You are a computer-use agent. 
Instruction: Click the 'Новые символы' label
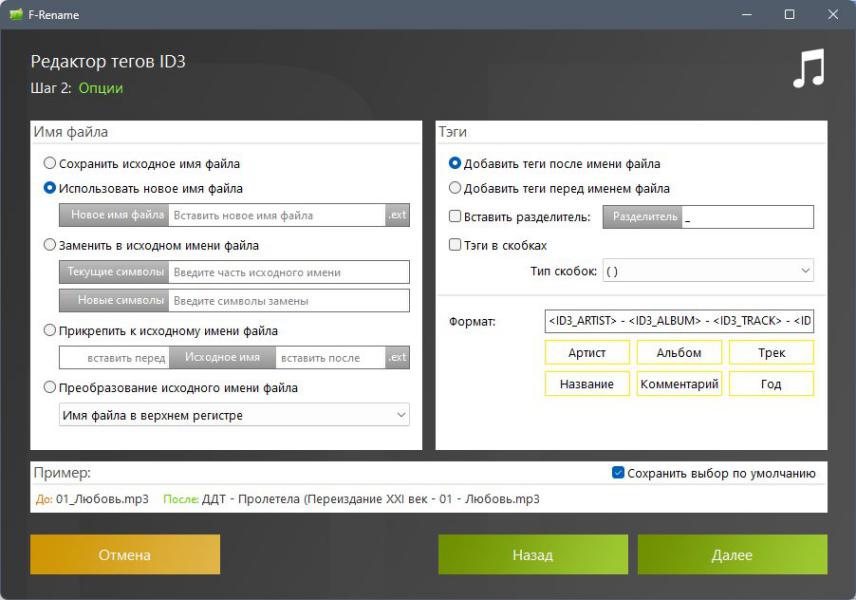(114, 300)
